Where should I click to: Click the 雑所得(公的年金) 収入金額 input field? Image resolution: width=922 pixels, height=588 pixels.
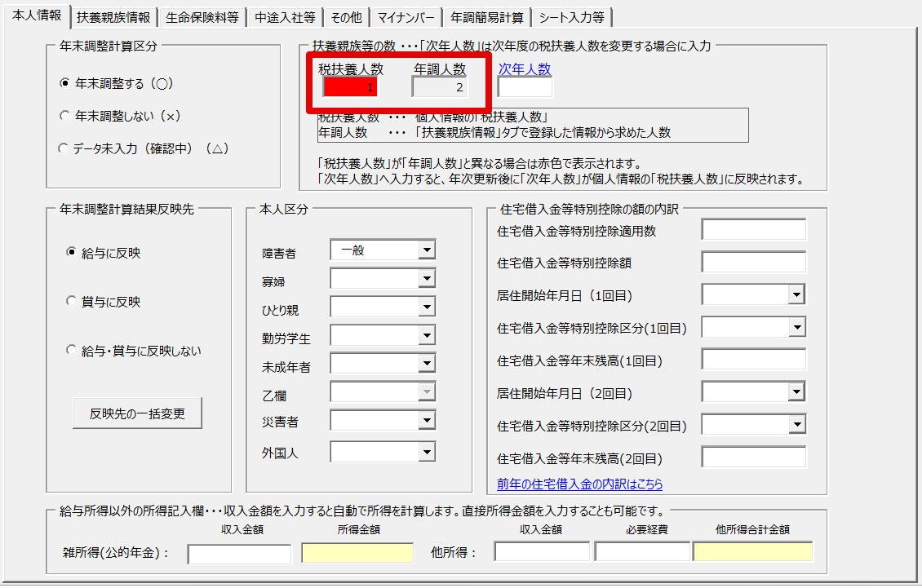tap(239, 554)
